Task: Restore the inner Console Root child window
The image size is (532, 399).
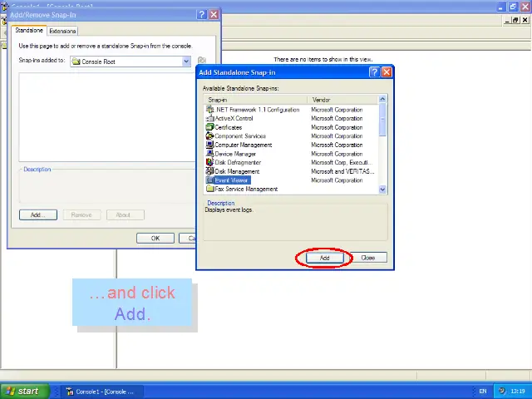Action: point(515,20)
